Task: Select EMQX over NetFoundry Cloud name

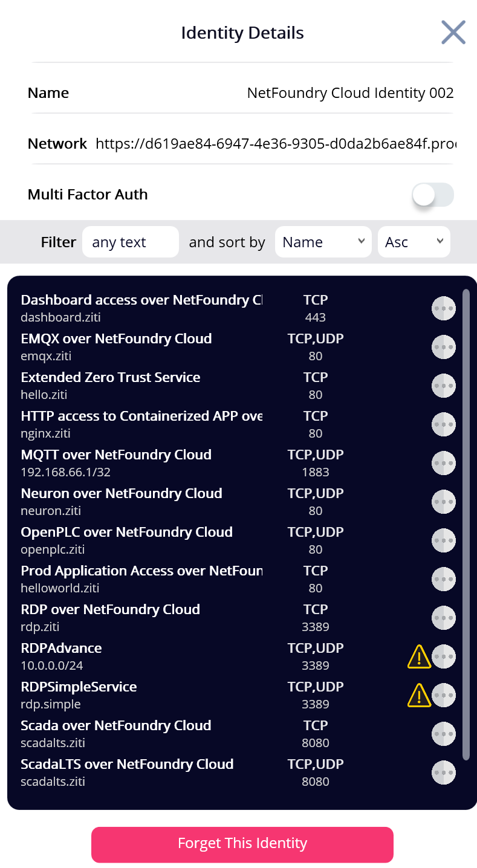Action: 116,338
